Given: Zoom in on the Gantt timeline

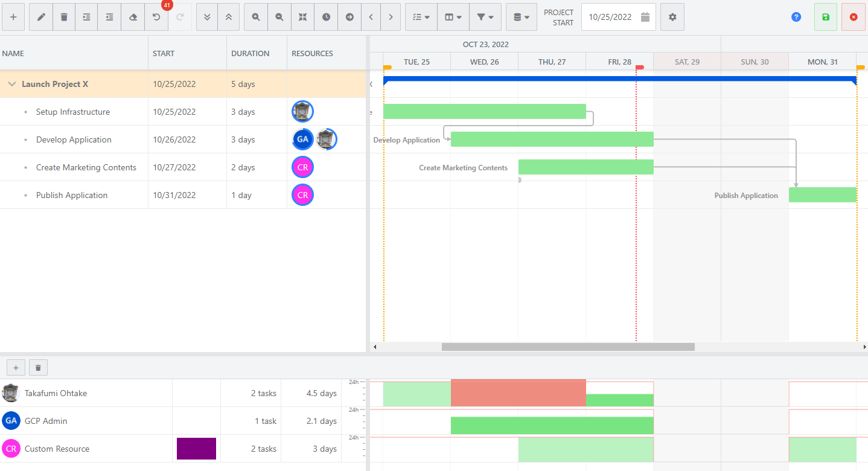Looking at the screenshot, I should tap(256, 17).
